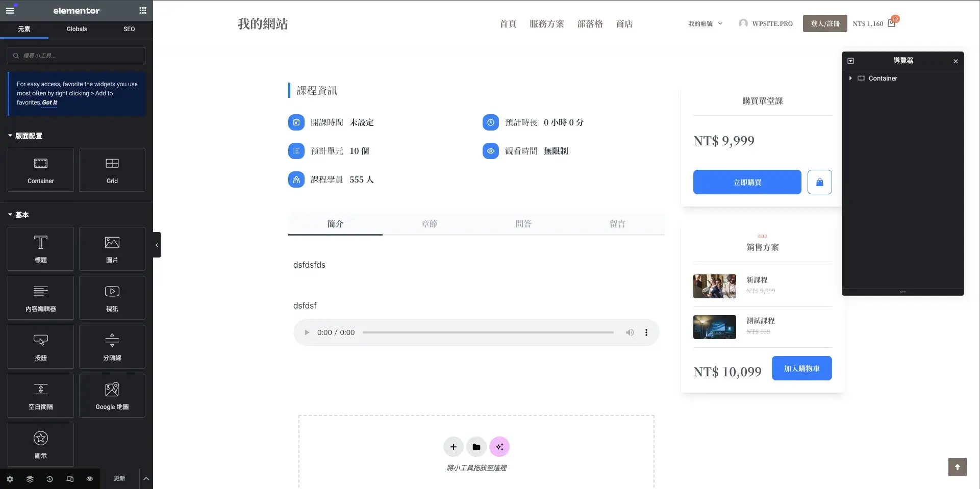Click the 加入購物車 button

[x=802, y=368]
